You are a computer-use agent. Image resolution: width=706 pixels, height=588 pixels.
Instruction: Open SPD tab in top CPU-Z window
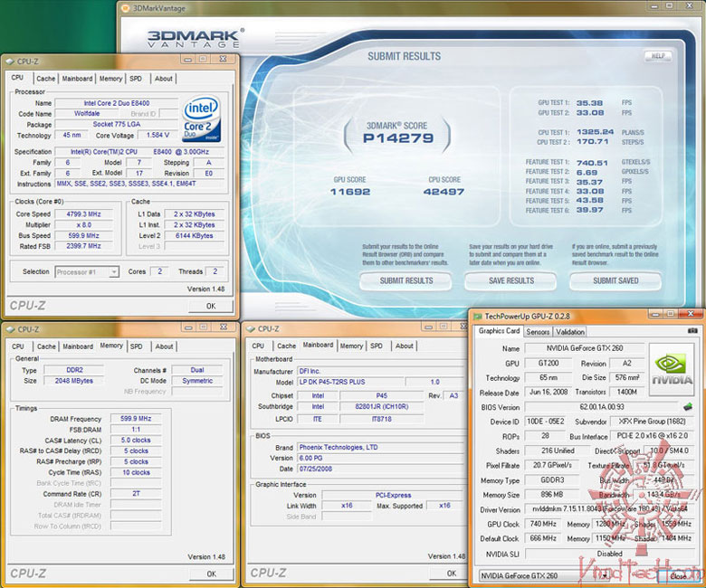tap(136, 79)
